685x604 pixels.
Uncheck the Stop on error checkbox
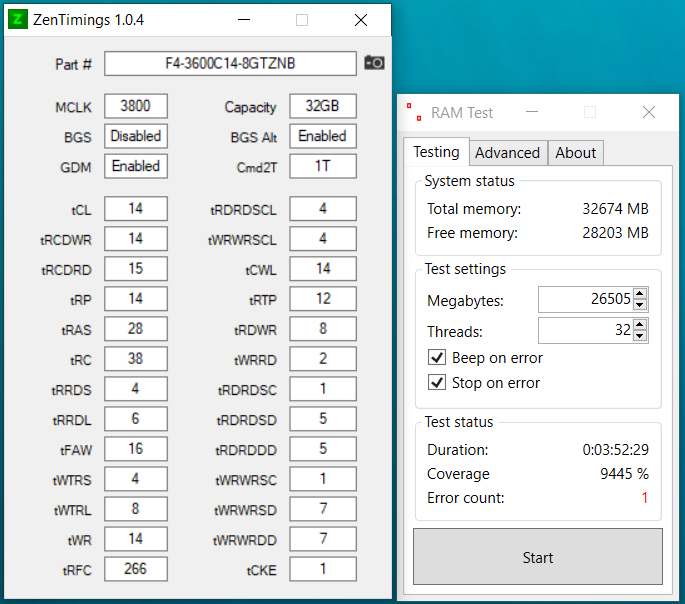(x=437, y=382)
